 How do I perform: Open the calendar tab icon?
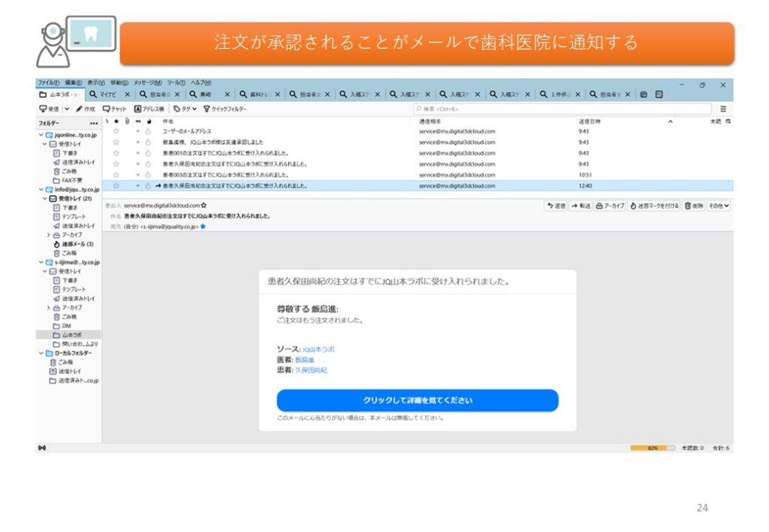click(644, 95)
